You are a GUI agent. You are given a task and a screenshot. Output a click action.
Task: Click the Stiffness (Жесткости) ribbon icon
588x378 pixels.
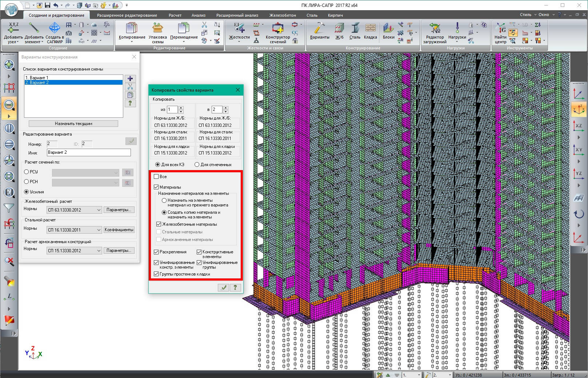coord(239,28)
